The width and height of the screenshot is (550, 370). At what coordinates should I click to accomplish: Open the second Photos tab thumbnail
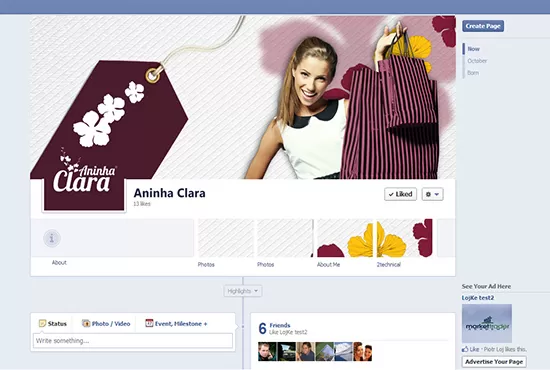click(x=285, y=238)
